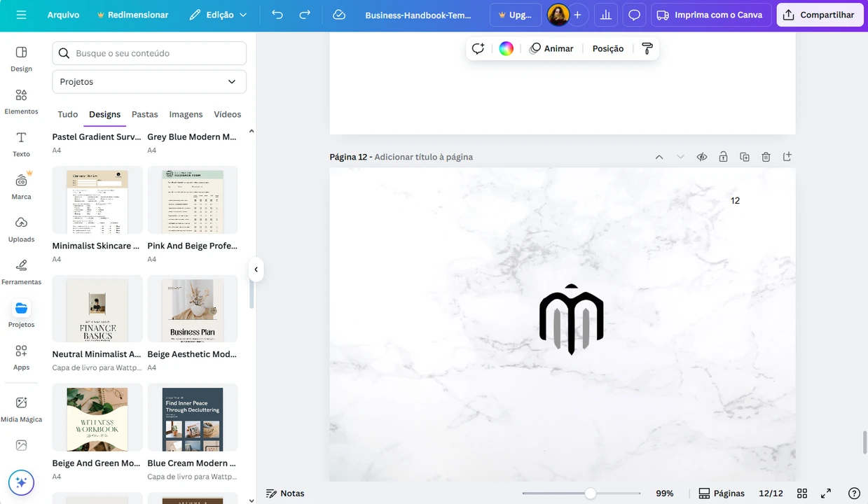
Task: Click Animar in the floating toolbar
Action: click(551, 48)
